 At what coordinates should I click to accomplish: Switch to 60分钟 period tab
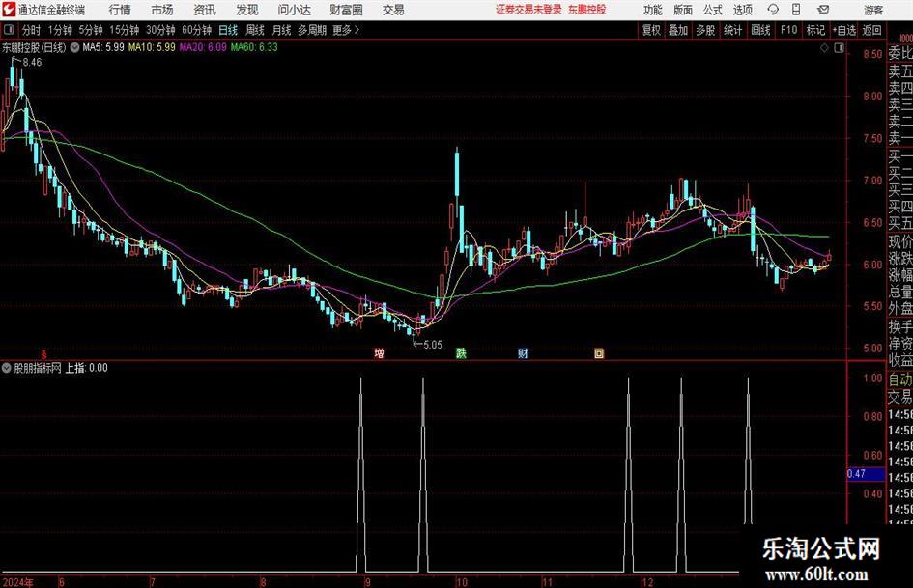(196, 30)
